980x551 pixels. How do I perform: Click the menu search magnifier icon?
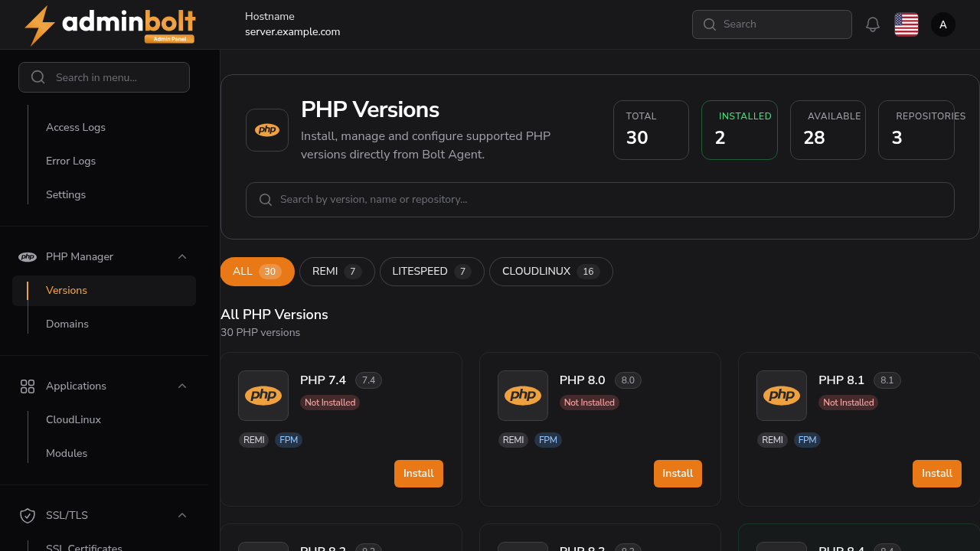pyautogui.click(x=38, y=77)
